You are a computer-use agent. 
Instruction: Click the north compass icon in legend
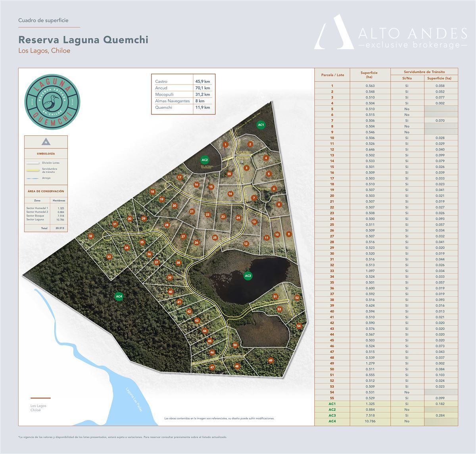pyautogui.click(x=46, y=142)
